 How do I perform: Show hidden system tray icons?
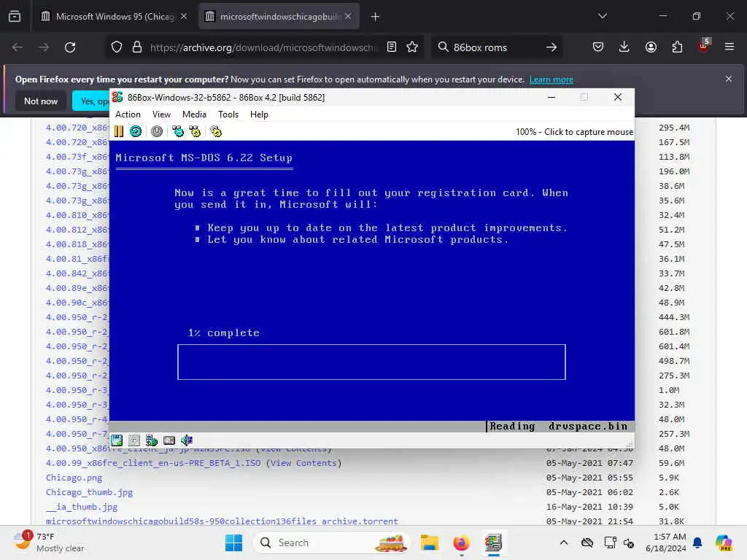(x=564, y=542)
